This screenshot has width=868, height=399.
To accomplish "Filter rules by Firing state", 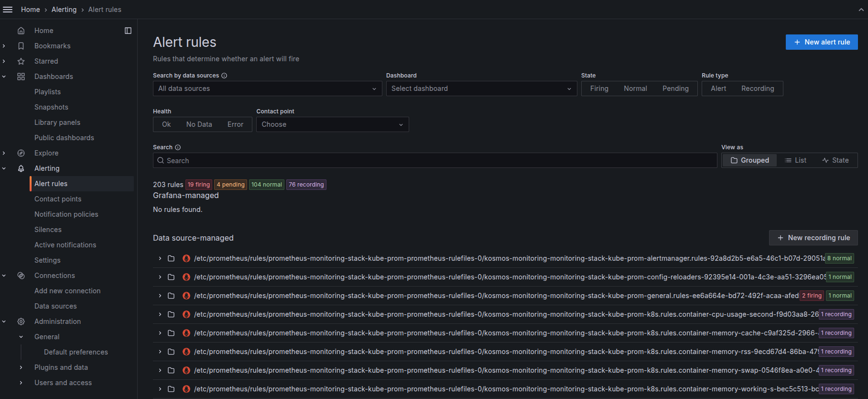I will coord(599,89).
